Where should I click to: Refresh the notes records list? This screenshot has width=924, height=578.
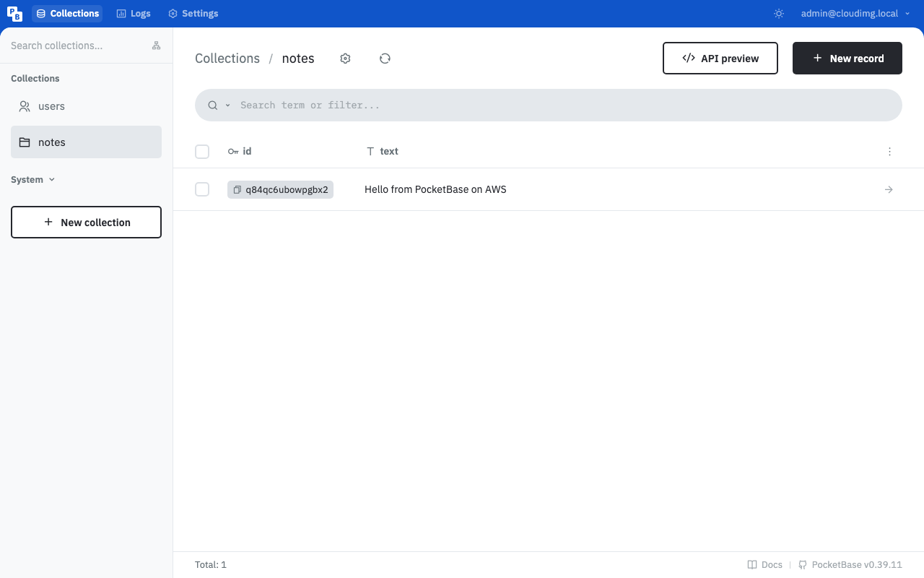tap(385, 59)
